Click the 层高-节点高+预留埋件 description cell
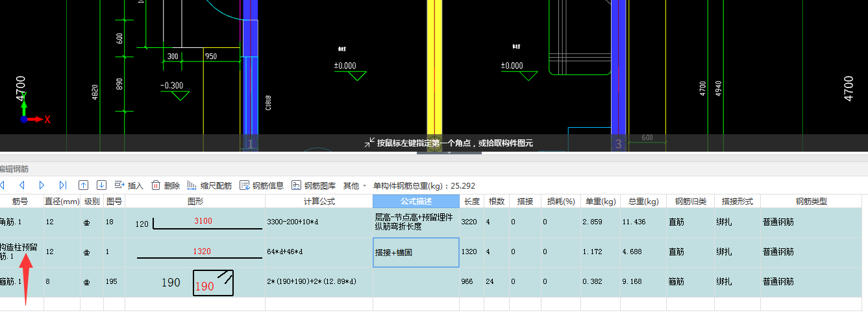The height and width of the screenshot is (317, 868). click(x=416, y=222)
